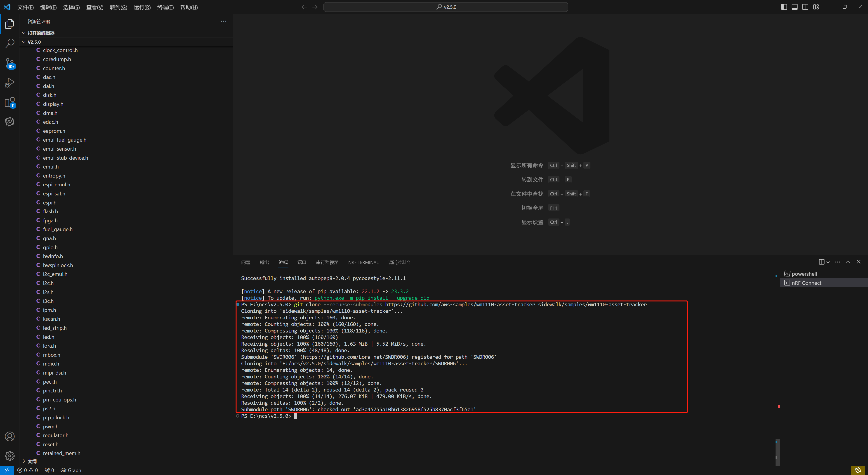Image resolution: width=868 pixels, height=475 pixels.
Task: Open clock_control.h file
Action: click(126, 50)
